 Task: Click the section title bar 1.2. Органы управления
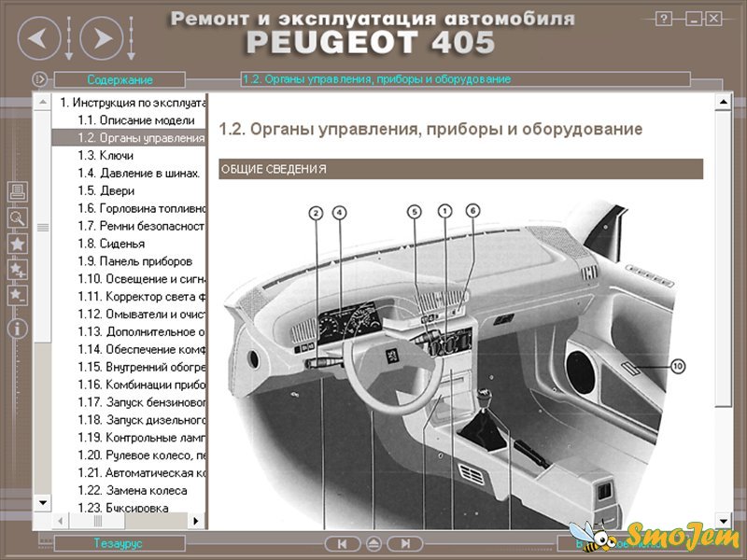point(465,79)
